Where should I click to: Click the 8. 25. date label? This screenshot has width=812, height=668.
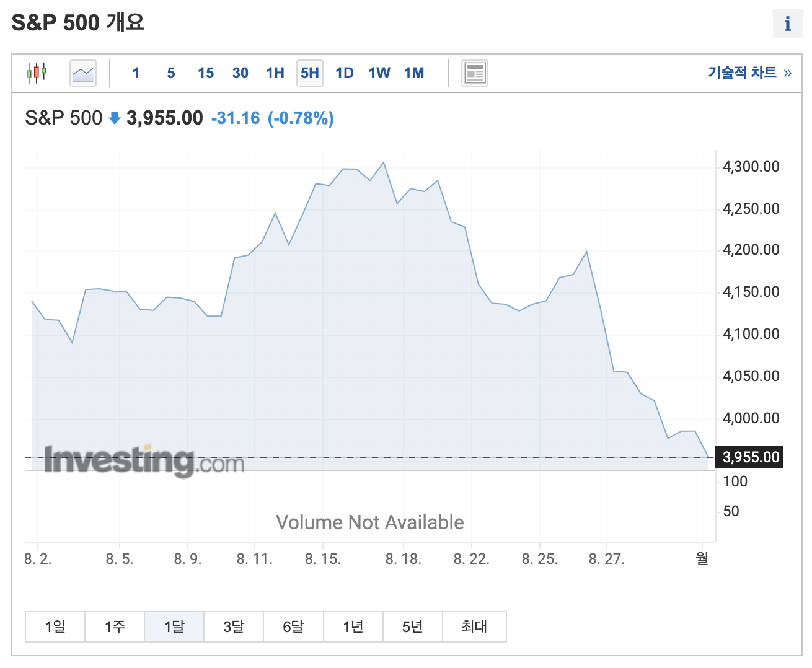[540, 559]
